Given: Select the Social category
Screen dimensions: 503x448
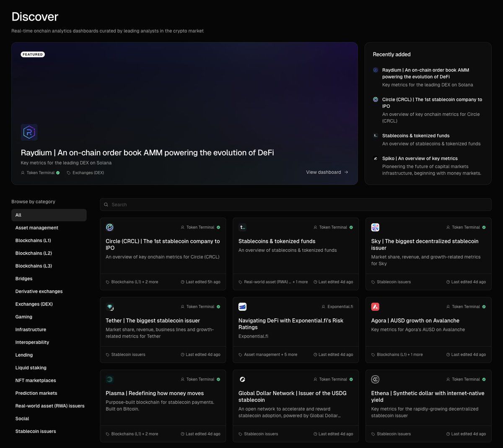Looking at the screenshot, I should 49,419.
